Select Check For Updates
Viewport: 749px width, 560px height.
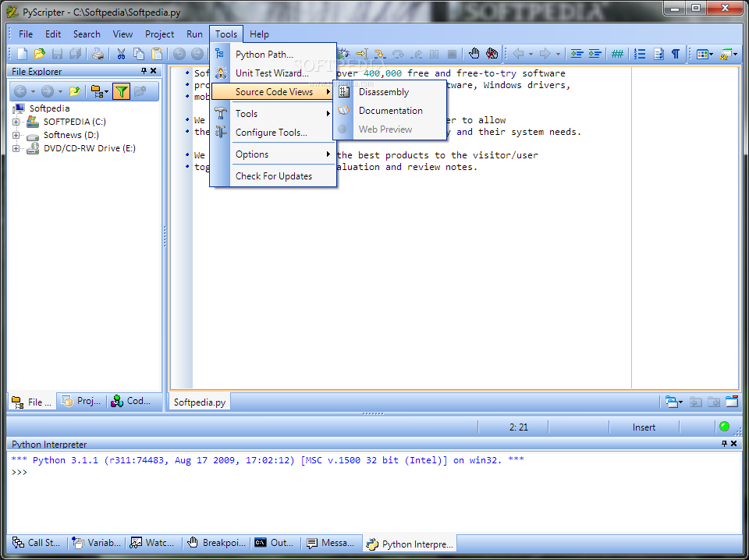(x=273, y=176)
